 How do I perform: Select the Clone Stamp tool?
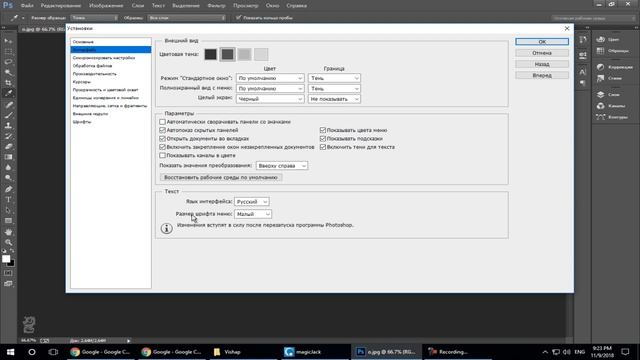tap(8, 126)
